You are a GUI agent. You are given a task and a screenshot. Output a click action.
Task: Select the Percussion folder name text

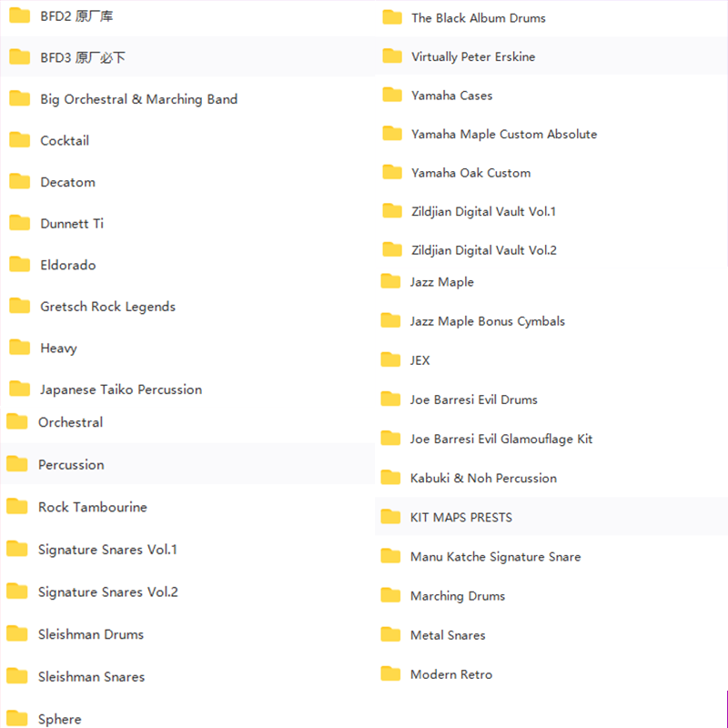[71, 465]
